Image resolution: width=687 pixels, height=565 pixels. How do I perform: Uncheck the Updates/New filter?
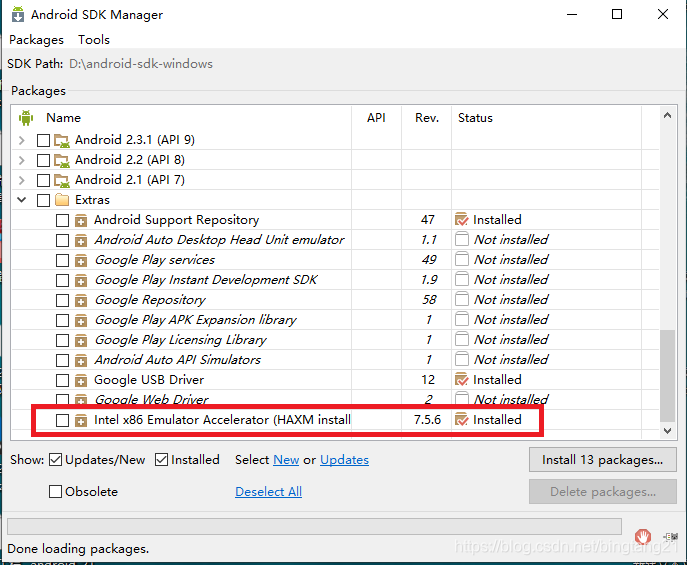tap(55, 460)
